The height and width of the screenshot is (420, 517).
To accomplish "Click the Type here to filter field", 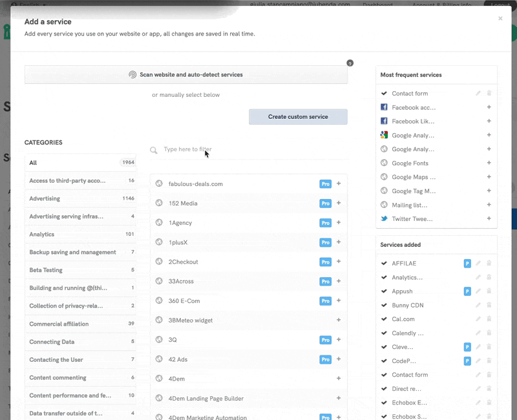I will [x=246, y=149].
